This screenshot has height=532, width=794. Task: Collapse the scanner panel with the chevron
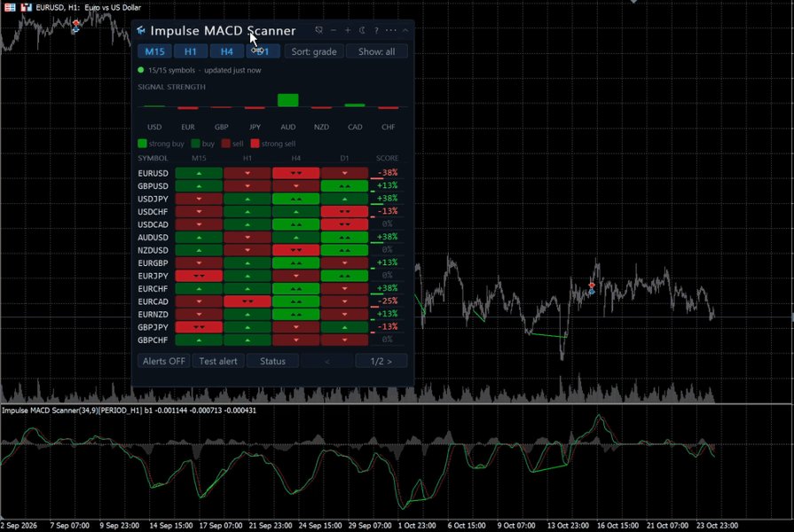[405, 30]
